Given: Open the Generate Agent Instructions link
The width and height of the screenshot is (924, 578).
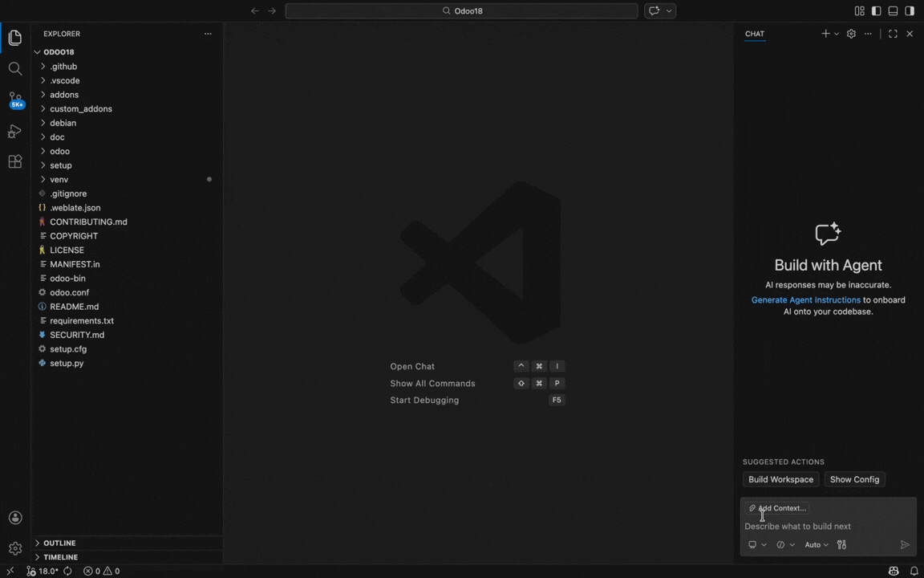Looking at the screenshot, I should (805, 299).
